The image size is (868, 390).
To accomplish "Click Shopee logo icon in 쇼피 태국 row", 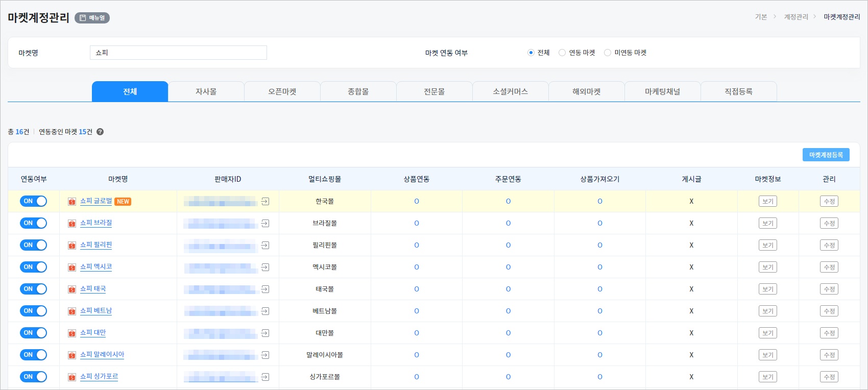I will tap(72, 289).
